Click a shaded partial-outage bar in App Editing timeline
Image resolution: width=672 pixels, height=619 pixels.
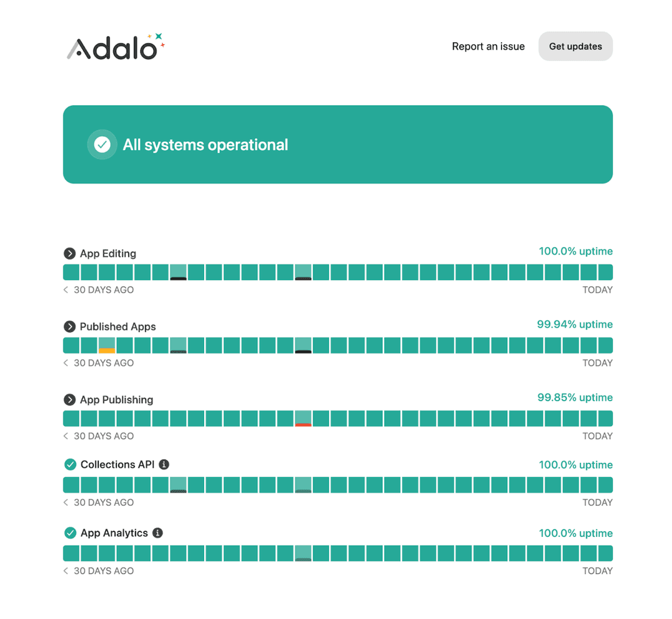click(178, 272)
